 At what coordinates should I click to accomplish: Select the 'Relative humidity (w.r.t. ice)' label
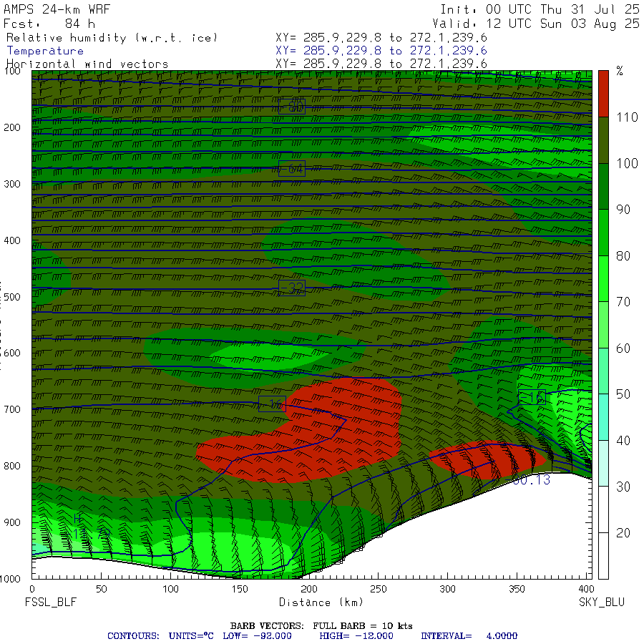(112, 38)
